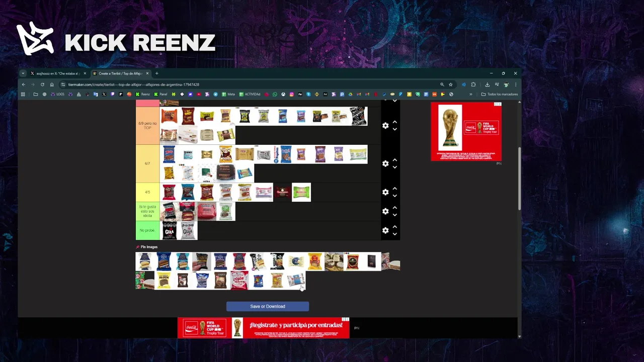Open the page zoom magnifier icon
Screen dimensions: 644x362
click(x=442, y=84)
